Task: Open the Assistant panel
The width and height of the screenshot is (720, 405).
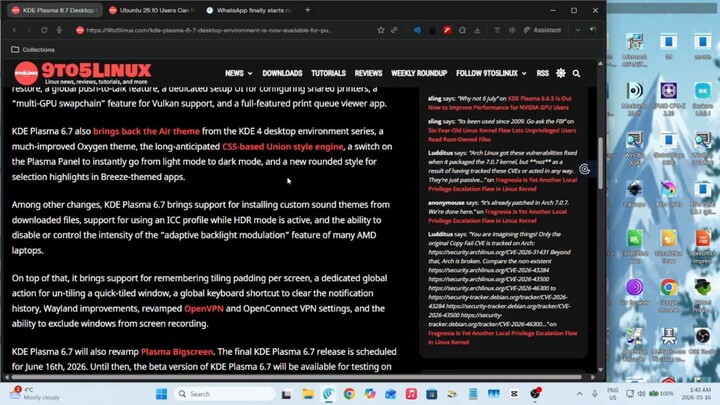Action: pyautogui.click(x=542, y=30)
